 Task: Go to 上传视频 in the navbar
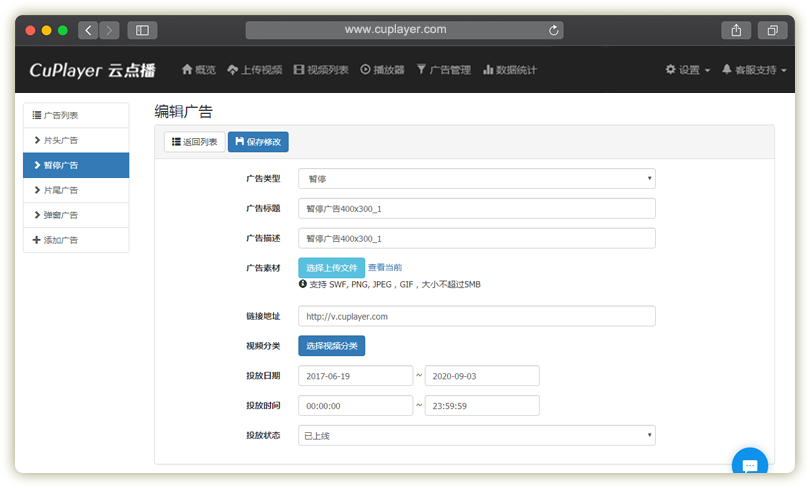click(x=255, y=70)
